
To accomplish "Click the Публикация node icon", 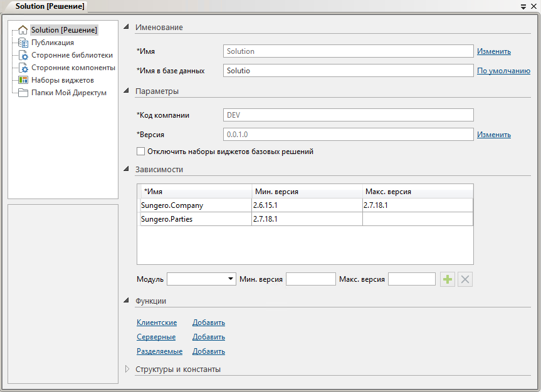I will 23,43.
